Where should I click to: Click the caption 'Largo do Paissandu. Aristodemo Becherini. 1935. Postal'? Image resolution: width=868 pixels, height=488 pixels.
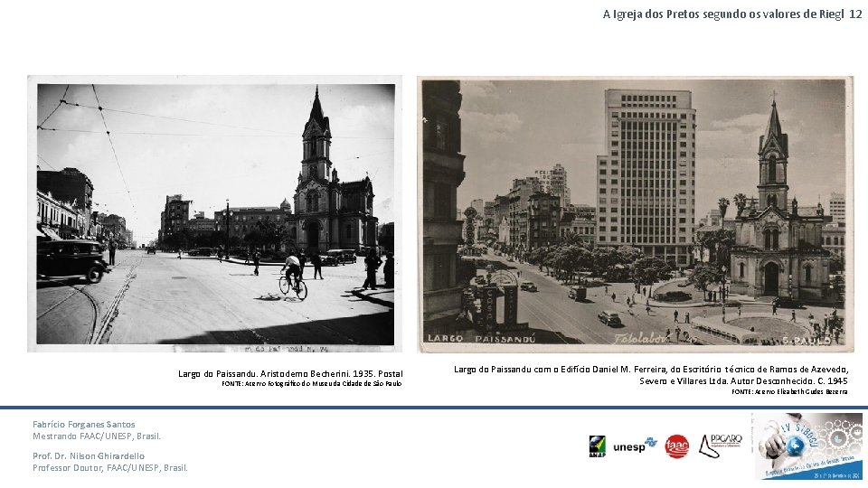point(290,374)
